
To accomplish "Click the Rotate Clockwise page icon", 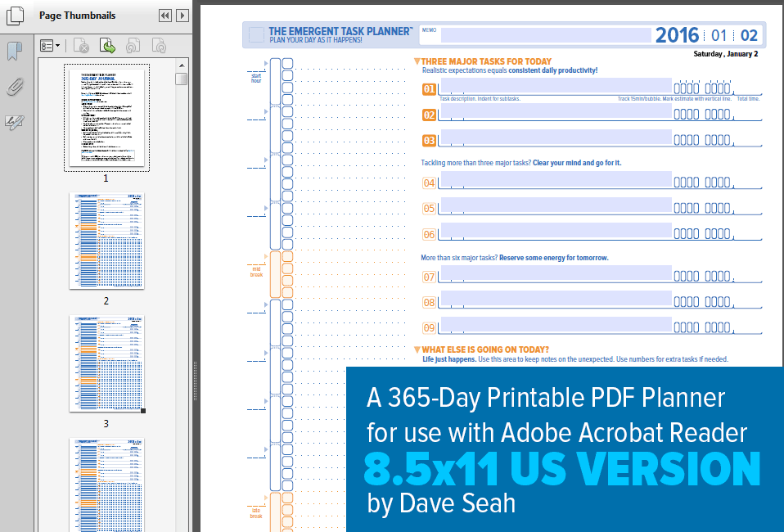I will (159, 46).
